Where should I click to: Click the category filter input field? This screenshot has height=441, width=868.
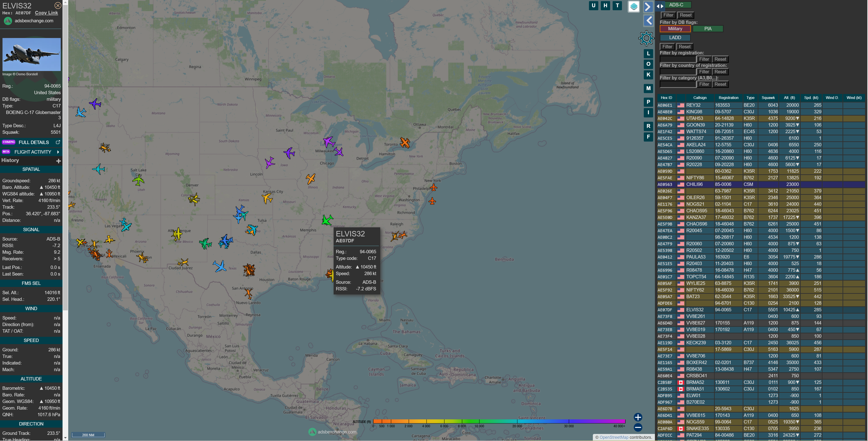coord(678,84)
